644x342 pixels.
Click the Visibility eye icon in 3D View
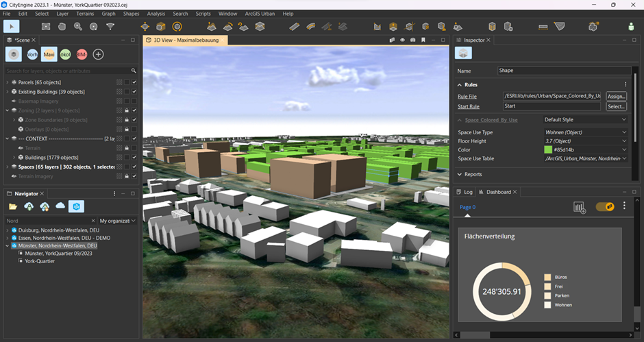point(403,40)
